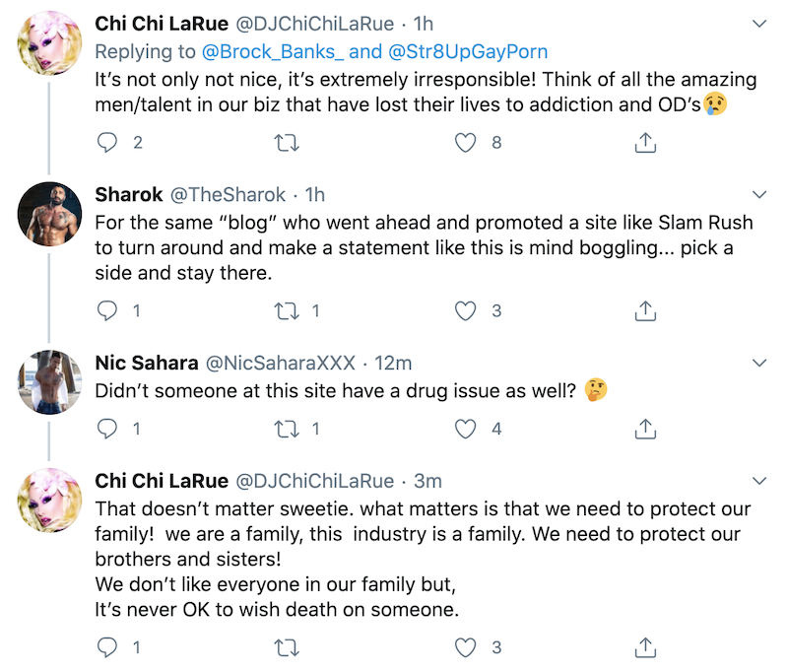Retweet Chi Chi LaRue's addiction tweet

[x=286, y=143]
